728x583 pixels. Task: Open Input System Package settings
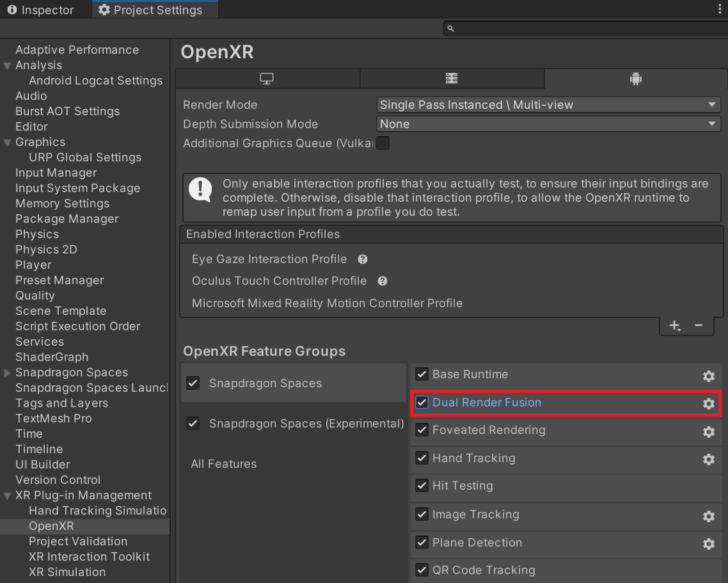click(x=77, y=188)
